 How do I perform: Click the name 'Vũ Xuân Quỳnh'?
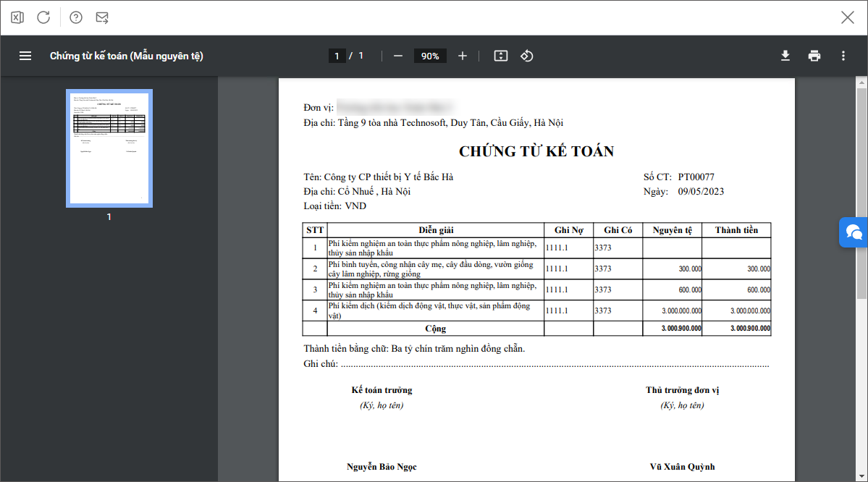pos(682,467)
